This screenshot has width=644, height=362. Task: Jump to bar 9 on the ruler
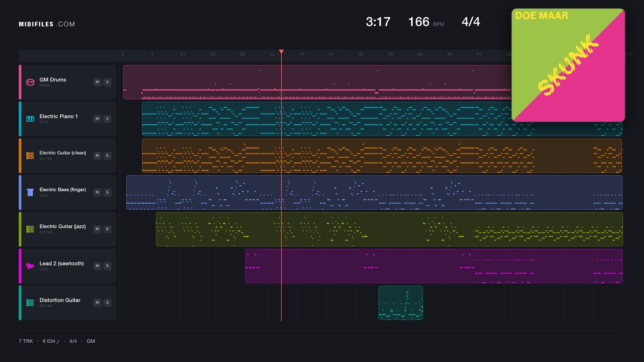pyautogui.click(x=152, y=54)
